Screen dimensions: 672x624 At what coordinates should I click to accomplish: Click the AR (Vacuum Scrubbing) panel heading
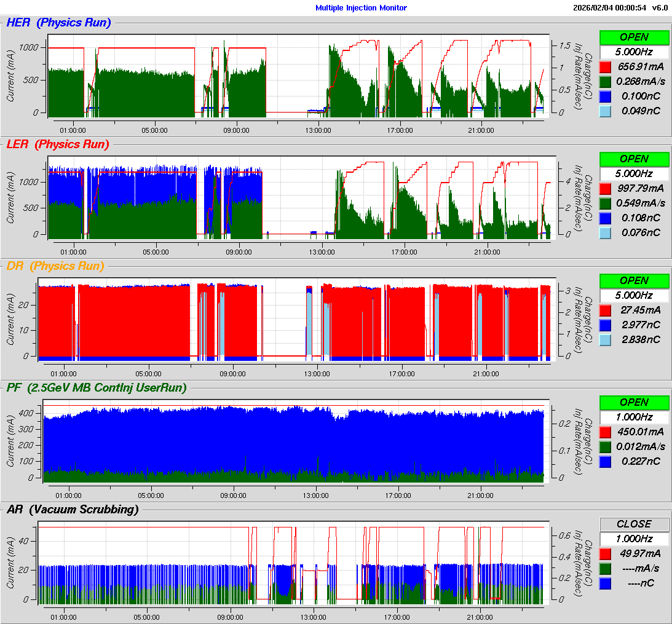coord(72,509)
